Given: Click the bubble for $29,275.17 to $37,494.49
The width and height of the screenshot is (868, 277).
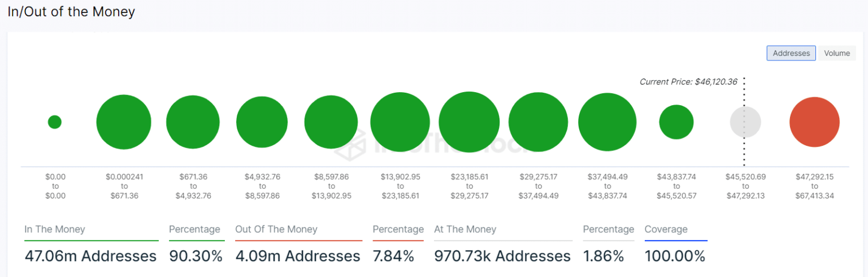Looking at the screenshot, I should tap(538, 122).
